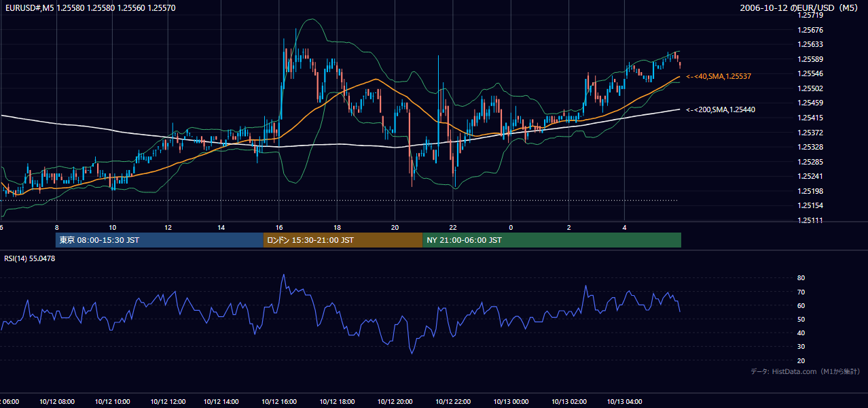Click hour label 14 under the price chart
Image resolution: width=868 pixels, height=408 pixels.
(221, 227)
